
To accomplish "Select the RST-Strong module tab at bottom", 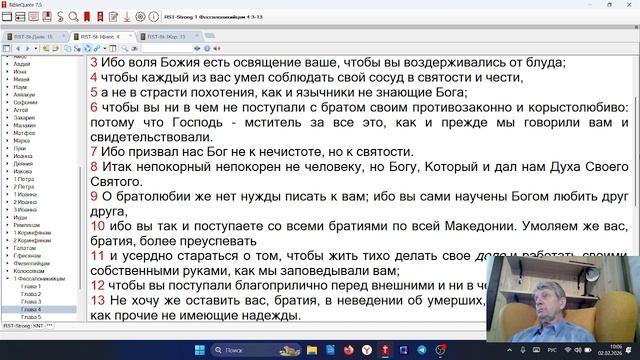I will pos(17,326).
